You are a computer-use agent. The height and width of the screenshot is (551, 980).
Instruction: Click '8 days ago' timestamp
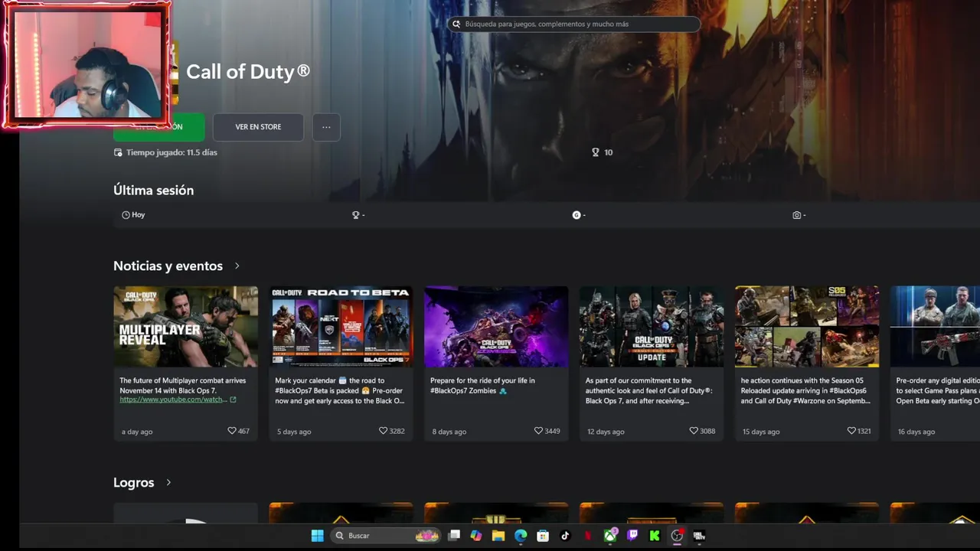(449, 432)
